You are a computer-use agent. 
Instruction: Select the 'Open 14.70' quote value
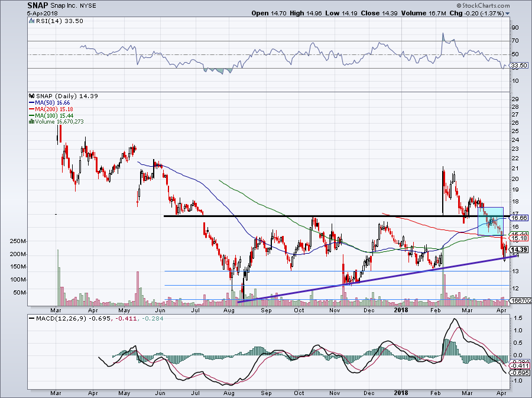click(x=269, y=13)
